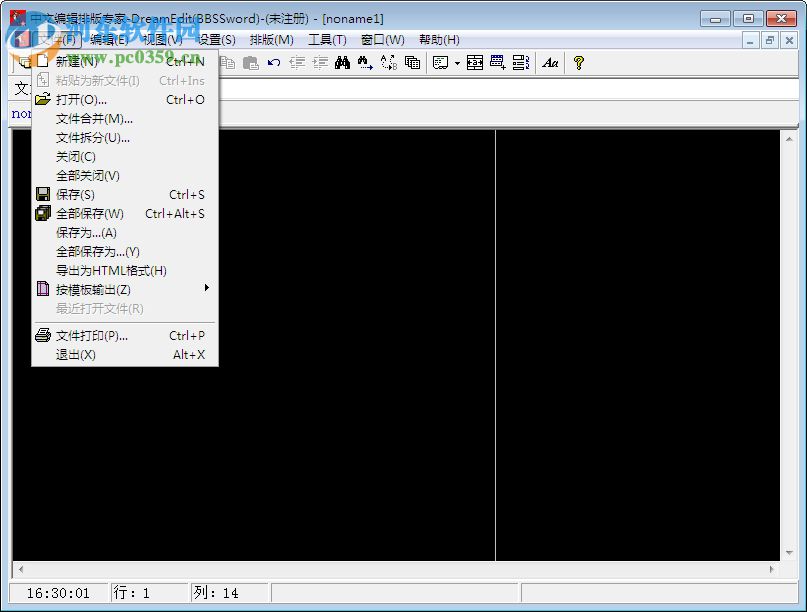The image size is (807, 612).
Task: Click the stacked pages duplicate toolbar icon
Action: pyautogui.click(x=411, y=62)
